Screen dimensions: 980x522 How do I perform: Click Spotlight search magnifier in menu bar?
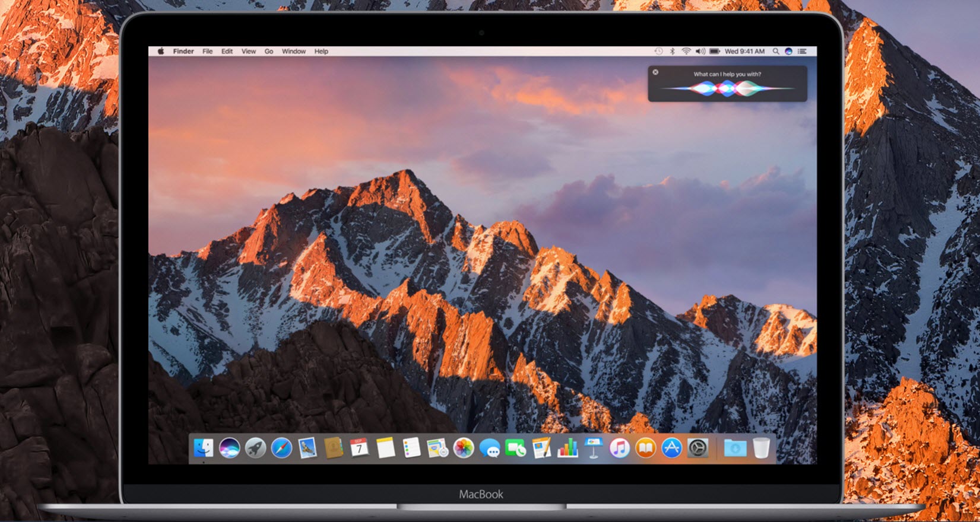(776, 52)
